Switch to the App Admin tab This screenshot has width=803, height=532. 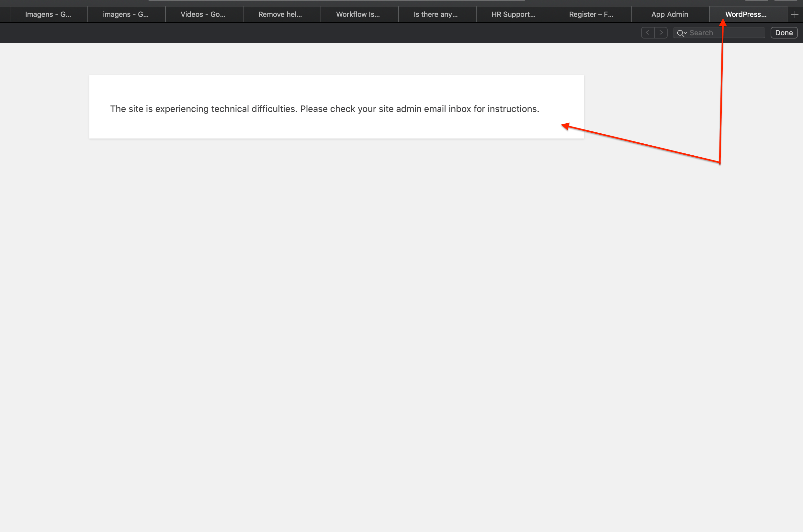tap(670, 15)
